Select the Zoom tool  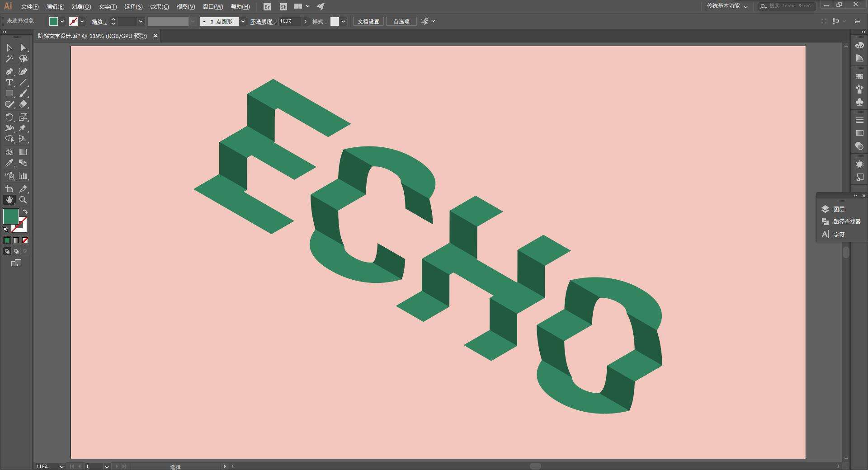click(23, 200)
